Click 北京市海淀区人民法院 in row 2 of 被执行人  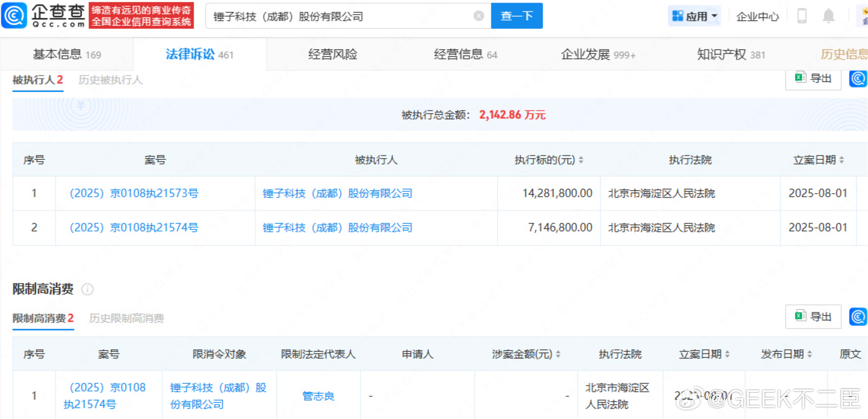661,228
